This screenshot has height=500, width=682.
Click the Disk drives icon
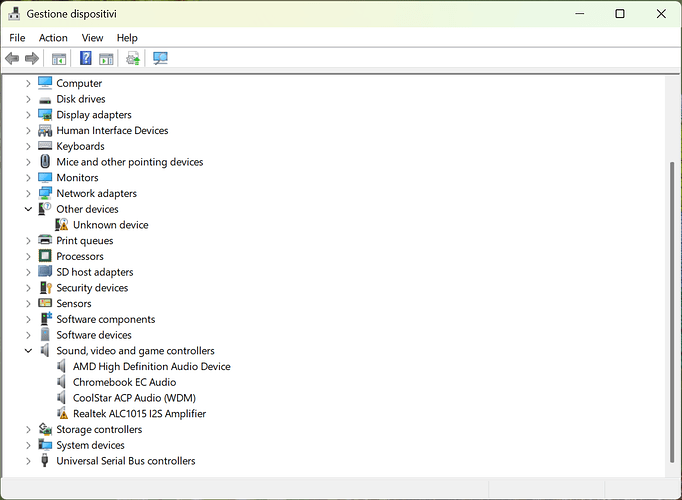45,100
